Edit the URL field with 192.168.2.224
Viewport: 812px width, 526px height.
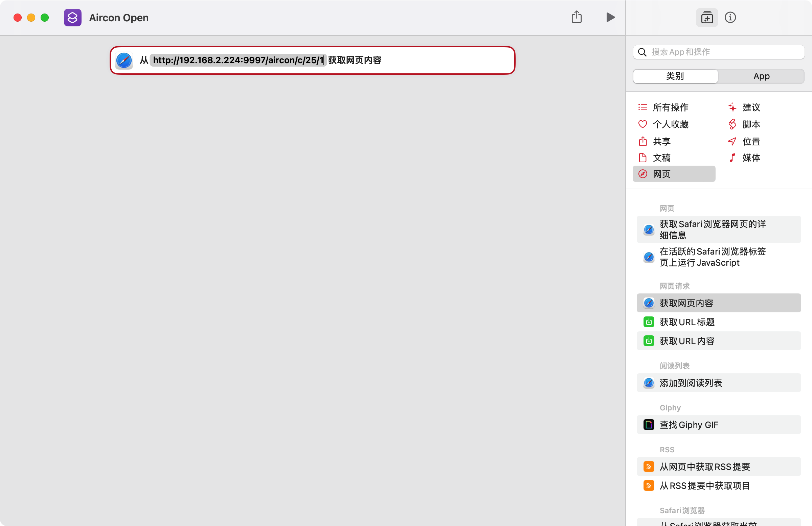238,60
